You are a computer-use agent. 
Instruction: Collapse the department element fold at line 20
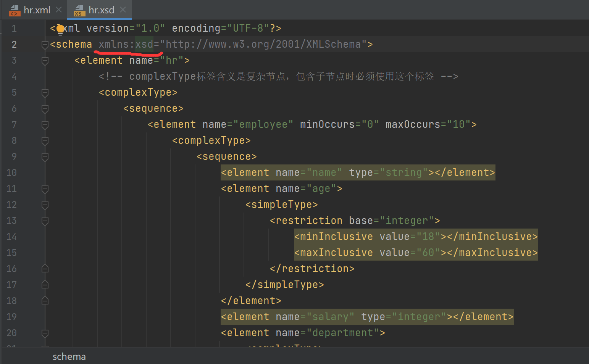coord(45,333)
